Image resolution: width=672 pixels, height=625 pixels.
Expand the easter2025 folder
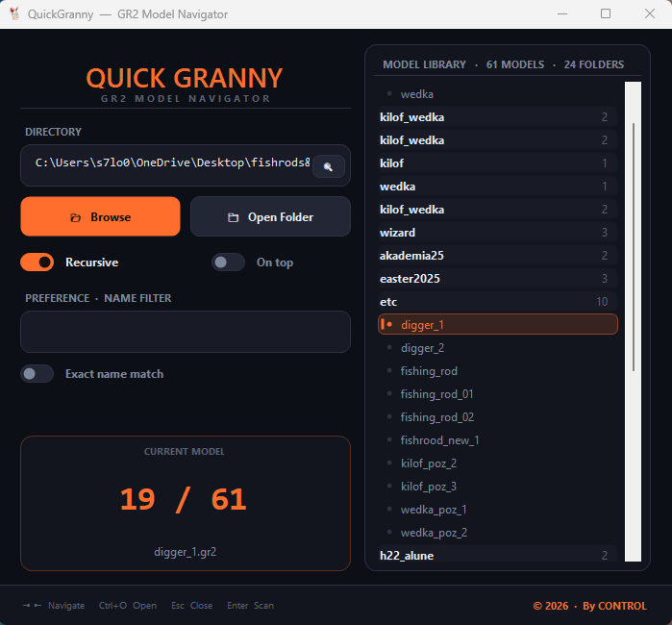(x=498, y=279)
